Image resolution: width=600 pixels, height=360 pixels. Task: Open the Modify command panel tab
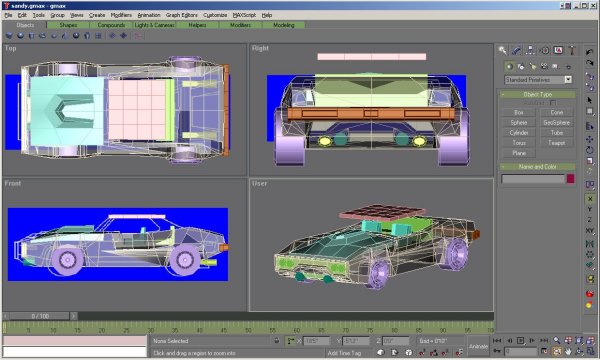point(516,50)
